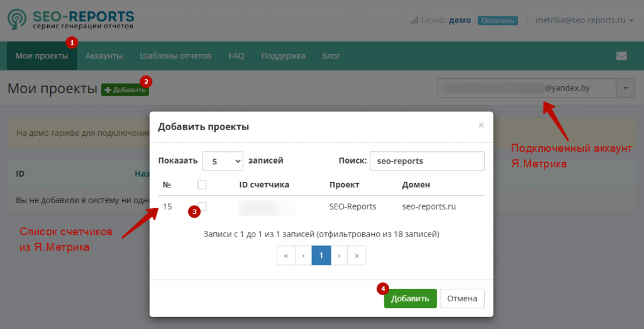Viewport: 644px width, 329px height.
Task: Switch to Шаблоны отчетов tab
Action: 175,56
